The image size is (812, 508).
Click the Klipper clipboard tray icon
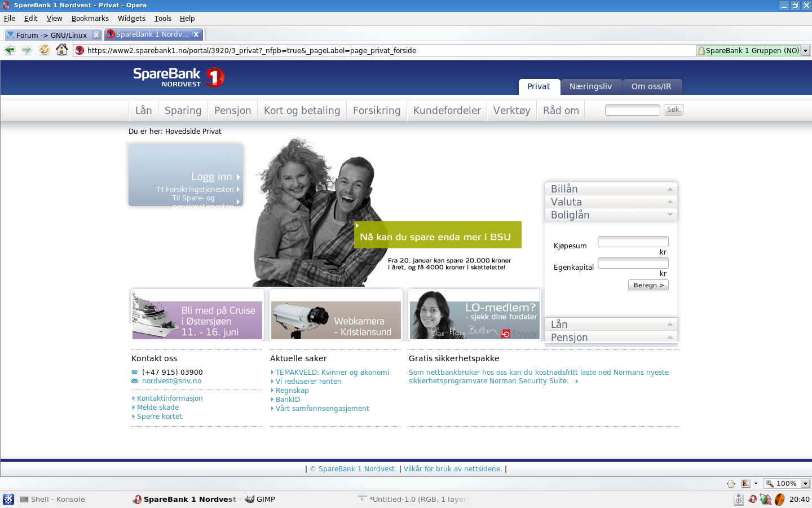[x=738, y=499]
